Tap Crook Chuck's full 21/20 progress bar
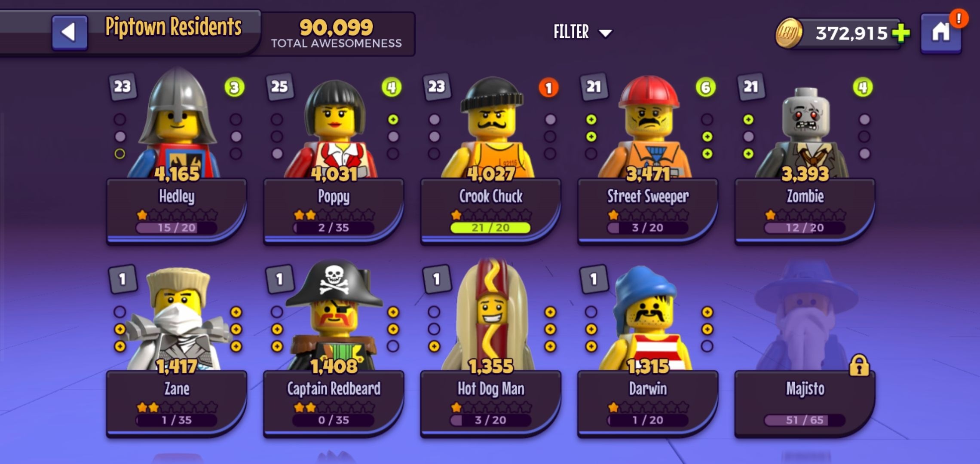 (490, 228)
